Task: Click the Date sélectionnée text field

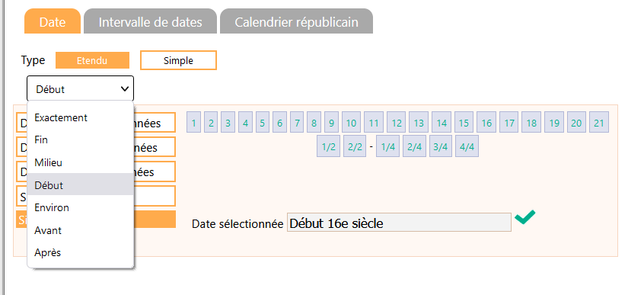Action: pyautogui.click(x=399, y=223)
